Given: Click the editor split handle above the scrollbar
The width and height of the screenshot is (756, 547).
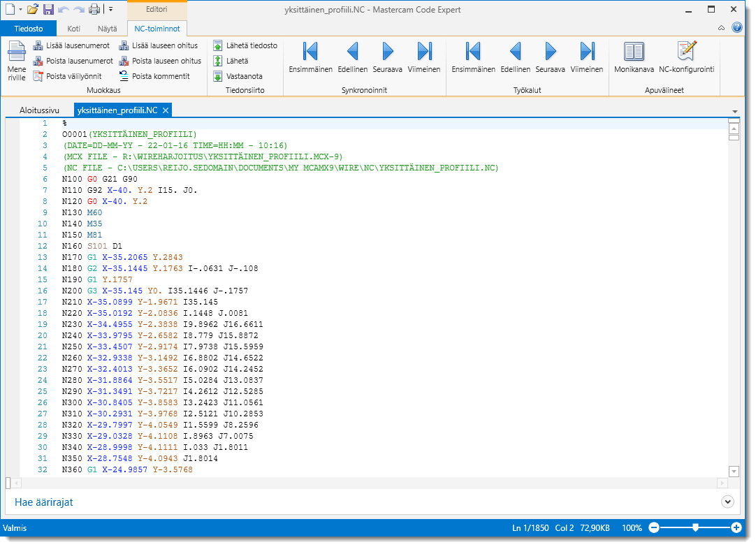Looking at the screenshot, I should (x=734, y=120).
